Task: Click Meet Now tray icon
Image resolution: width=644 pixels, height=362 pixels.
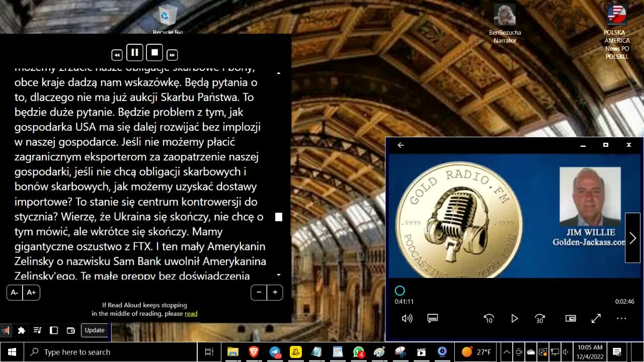Action: (x=519, y=352)
